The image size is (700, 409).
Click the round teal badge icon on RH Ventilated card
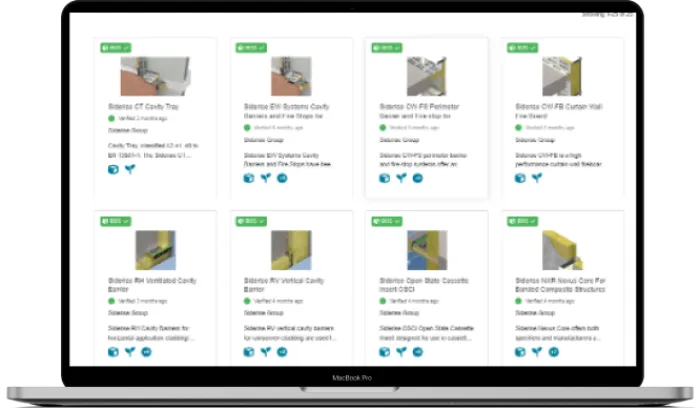click(x=146, y=352)
